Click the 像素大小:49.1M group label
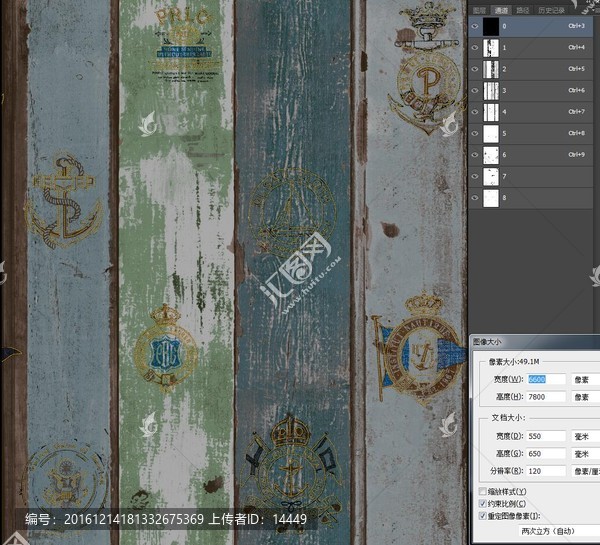Viewport: 600px width, 545px height. [514, 362]
